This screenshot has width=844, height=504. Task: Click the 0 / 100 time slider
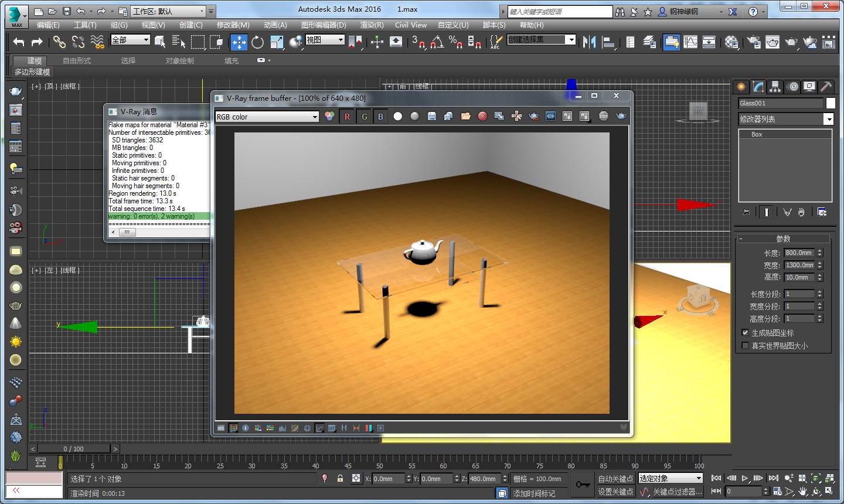(x=74, y=449)
